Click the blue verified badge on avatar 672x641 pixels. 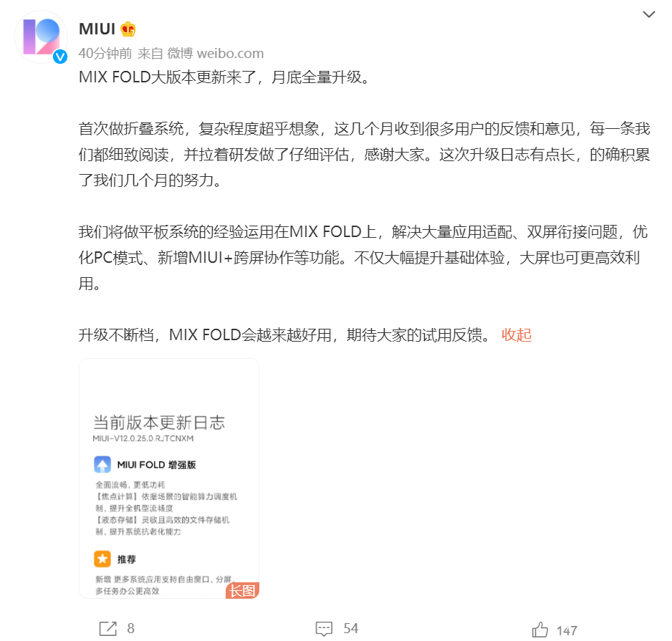(x=60, y=57)
